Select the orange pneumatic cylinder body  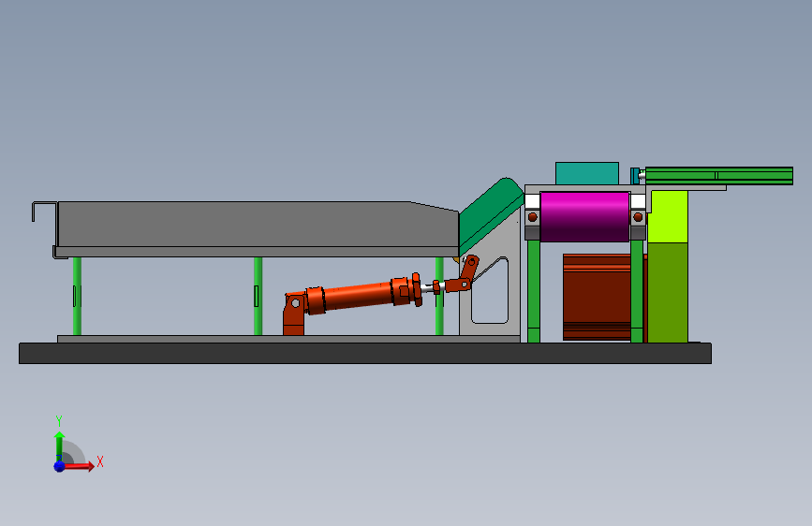click(x=358, y=296)
